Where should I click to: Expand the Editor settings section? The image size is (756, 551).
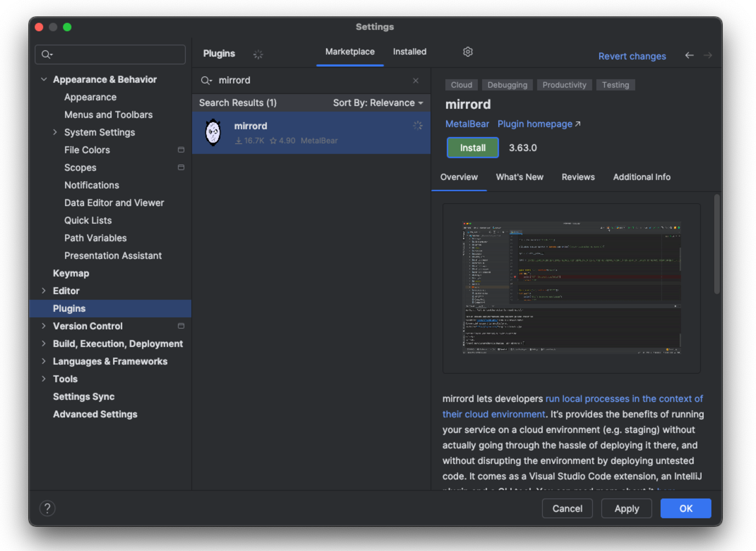44,291
